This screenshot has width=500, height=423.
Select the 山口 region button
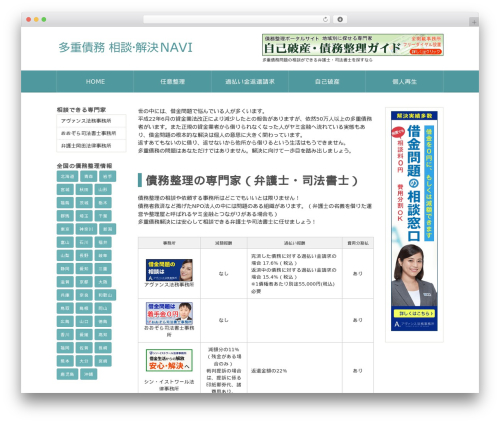84,321
